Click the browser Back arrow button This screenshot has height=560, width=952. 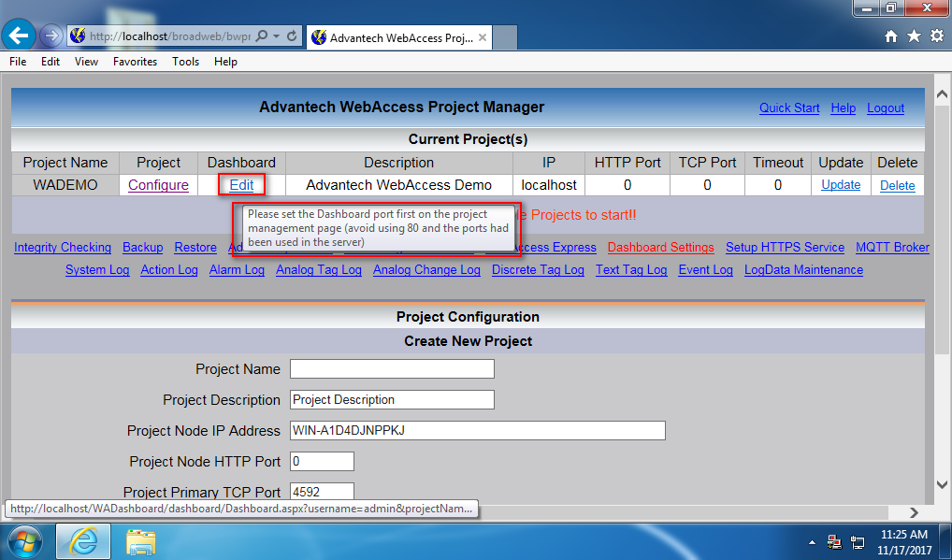(x=18, y=36)
